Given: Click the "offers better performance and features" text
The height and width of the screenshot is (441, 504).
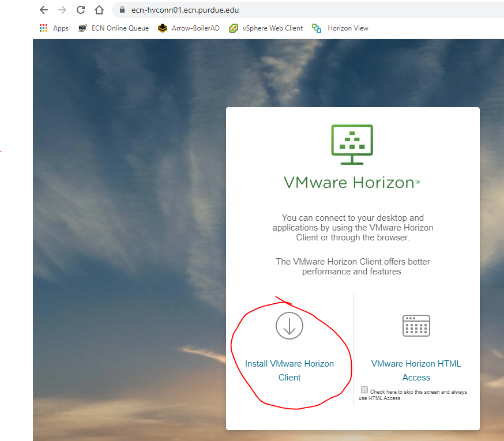Looking at the screenshot, I should [352, 266].
